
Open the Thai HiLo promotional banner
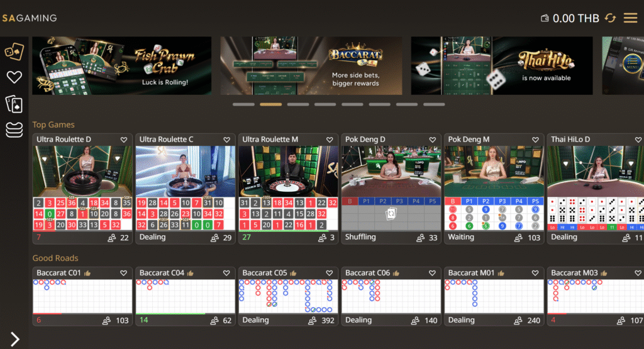(x=501, y=65)
